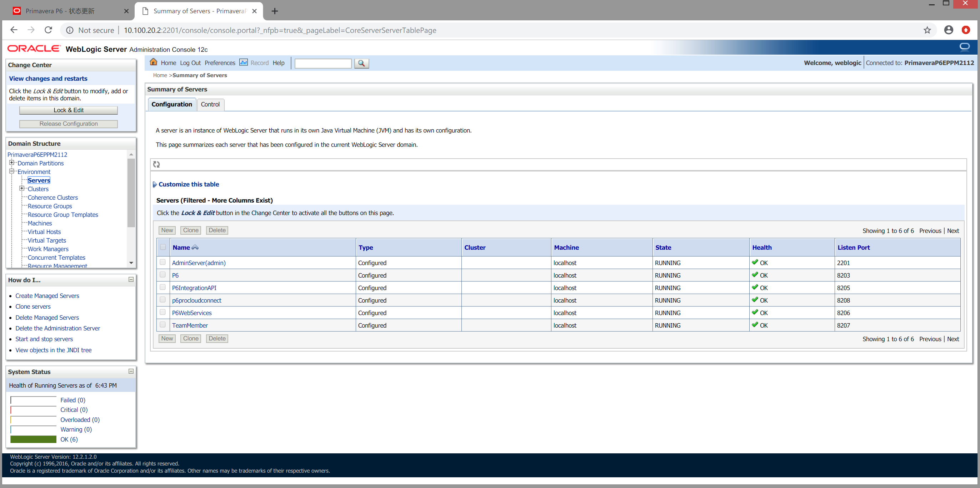Screen dimensions: 980x488
Task: Sort by State column header
Action: (x=663, y=248)
